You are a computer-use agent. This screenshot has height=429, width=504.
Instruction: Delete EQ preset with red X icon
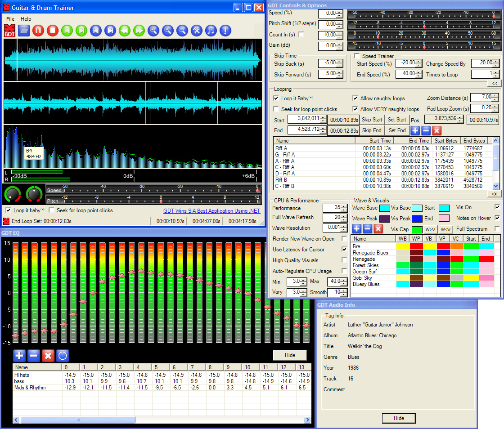pos(48,356)
